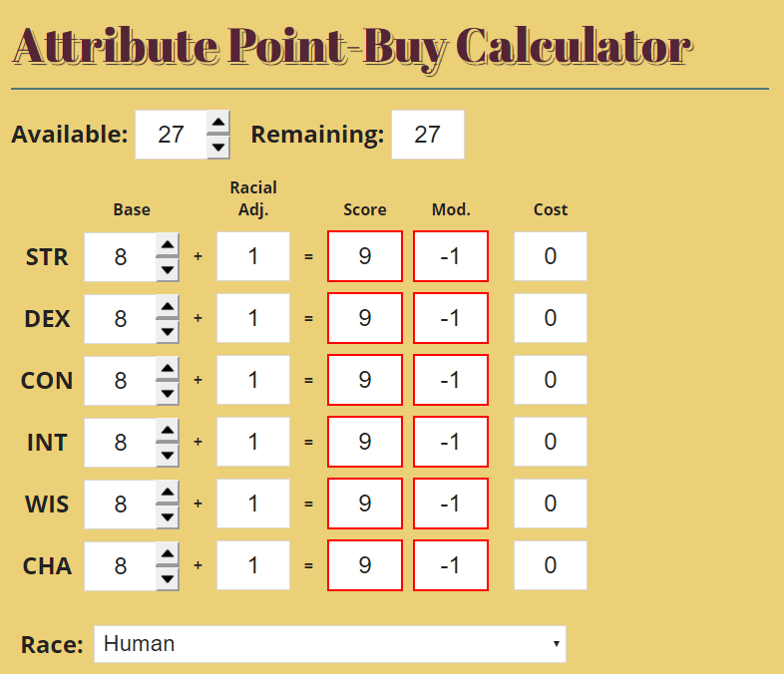Decrease STR base score with down arrow
This screenshot has width=784, height=674.
point(167,269)
